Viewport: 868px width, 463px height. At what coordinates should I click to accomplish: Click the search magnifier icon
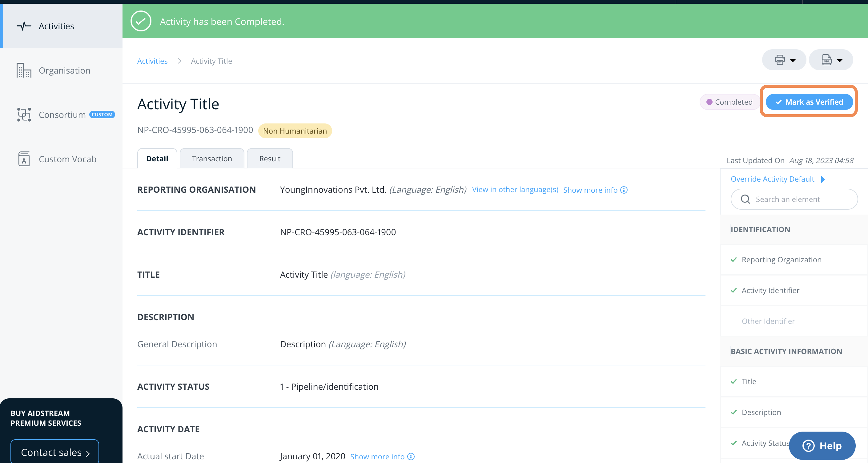click(x=745, y=199)
